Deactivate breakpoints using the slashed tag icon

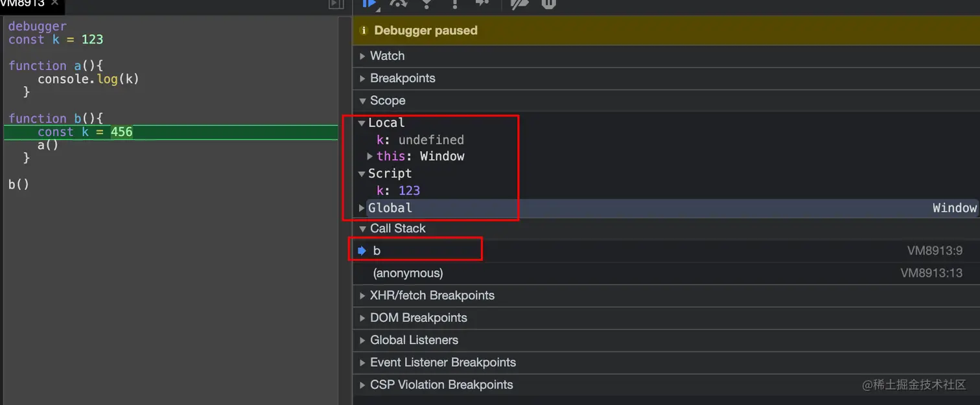pyautogui.click(x=520, y=3)
